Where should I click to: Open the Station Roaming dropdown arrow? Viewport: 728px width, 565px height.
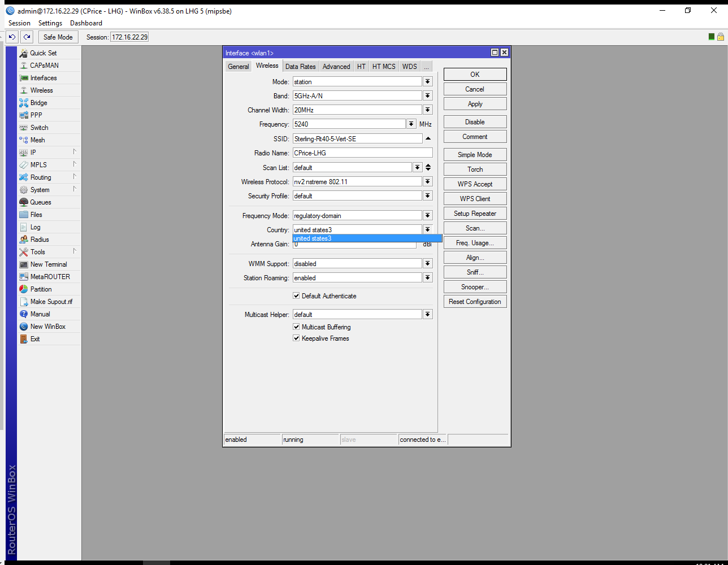click(x=428, y=278)
